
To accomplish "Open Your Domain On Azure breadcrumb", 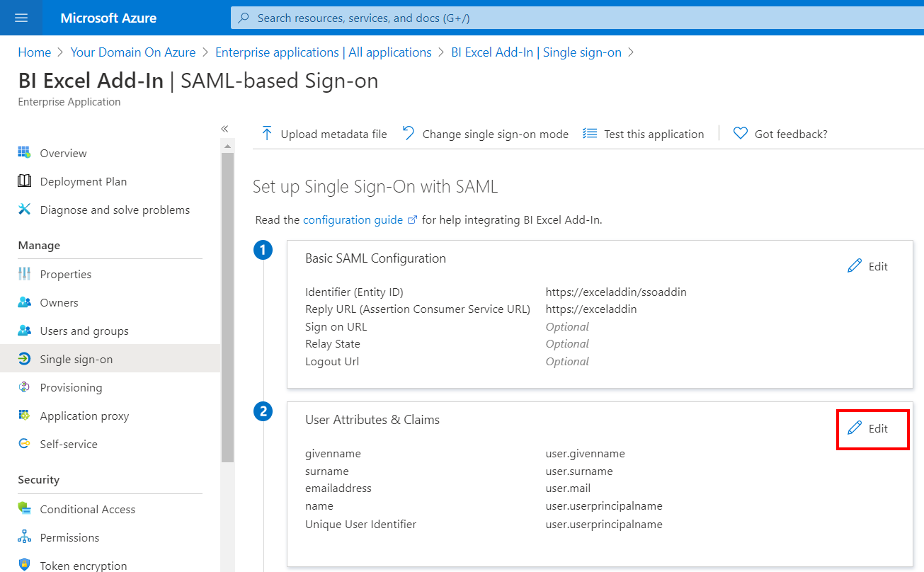I will 133,52.
